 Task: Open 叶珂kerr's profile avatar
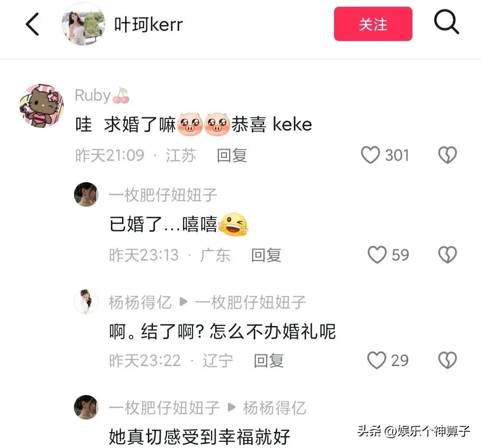[83, 24]
